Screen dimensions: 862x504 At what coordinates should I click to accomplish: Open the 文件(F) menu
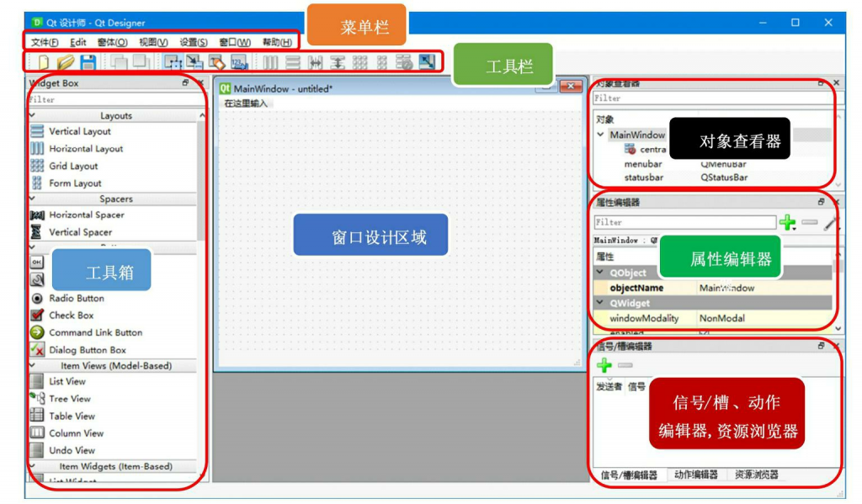click(x=45, y=42)
